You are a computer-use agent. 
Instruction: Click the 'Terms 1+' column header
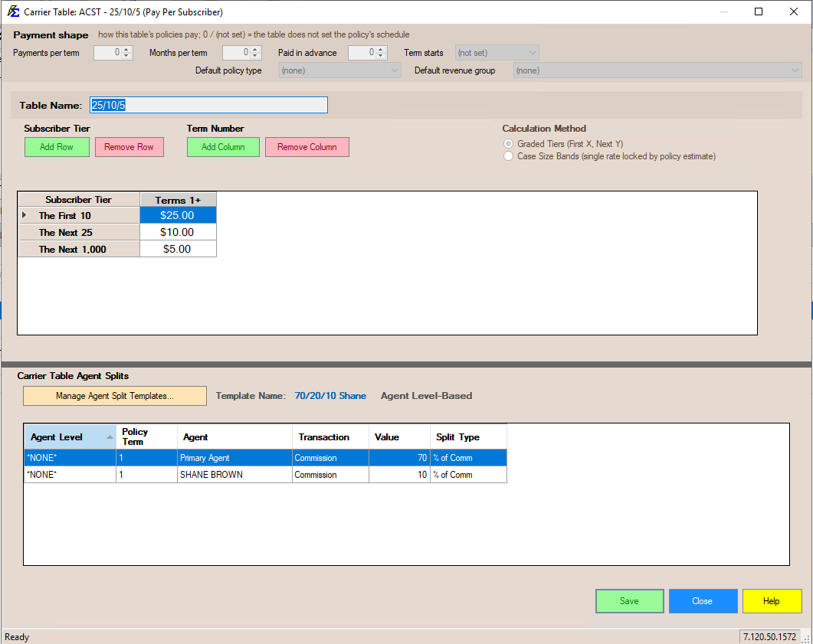tap(178, 200)
